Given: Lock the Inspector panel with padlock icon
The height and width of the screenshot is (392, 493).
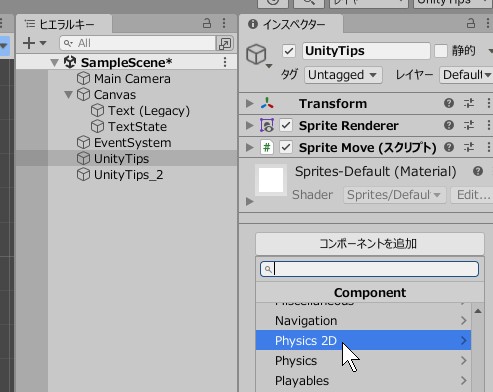Looking at the screenshot, I should tap(471, 23).
